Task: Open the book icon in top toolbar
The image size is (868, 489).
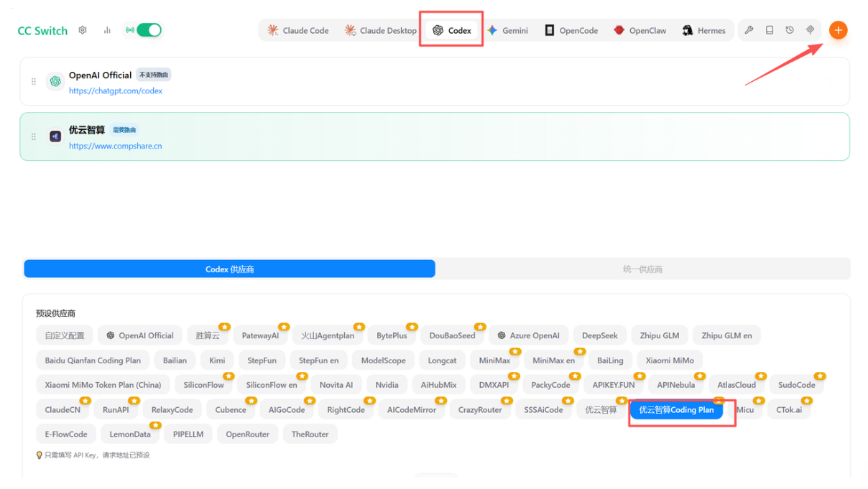Action: point(770,30)
